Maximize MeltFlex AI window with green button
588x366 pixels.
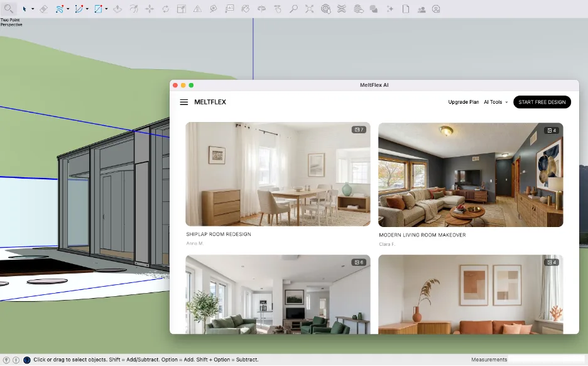point(191,86)
